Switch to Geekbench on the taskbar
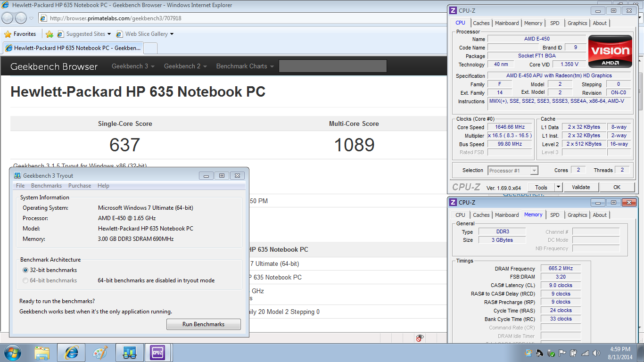This screenshot has height=362, width=644. [x=129, y=353]
